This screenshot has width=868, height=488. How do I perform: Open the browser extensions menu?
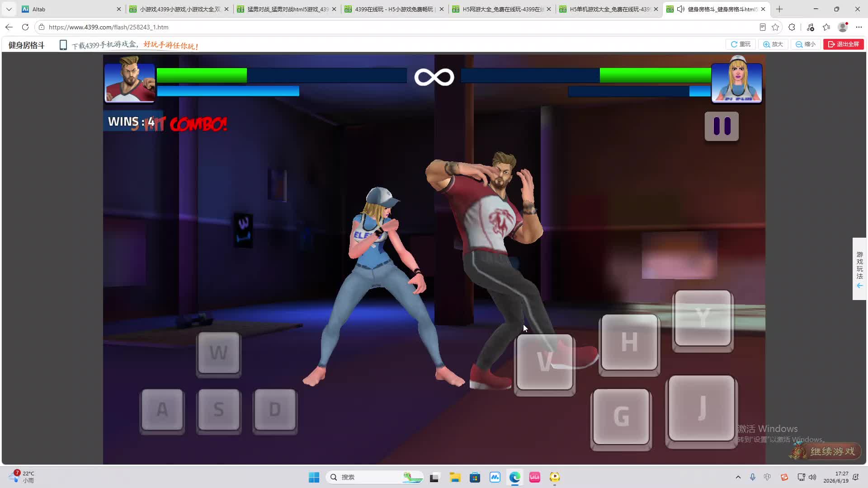click(x=792, y=27)
